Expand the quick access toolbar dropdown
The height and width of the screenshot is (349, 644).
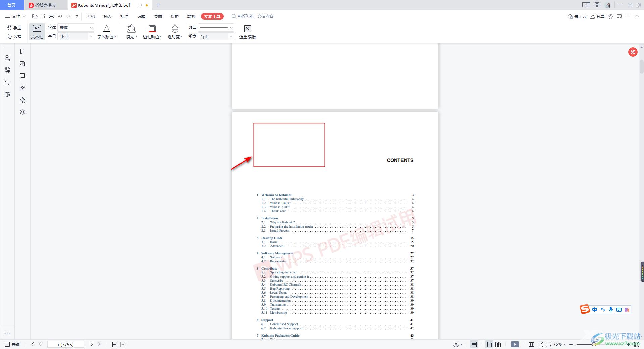point(77,16)
